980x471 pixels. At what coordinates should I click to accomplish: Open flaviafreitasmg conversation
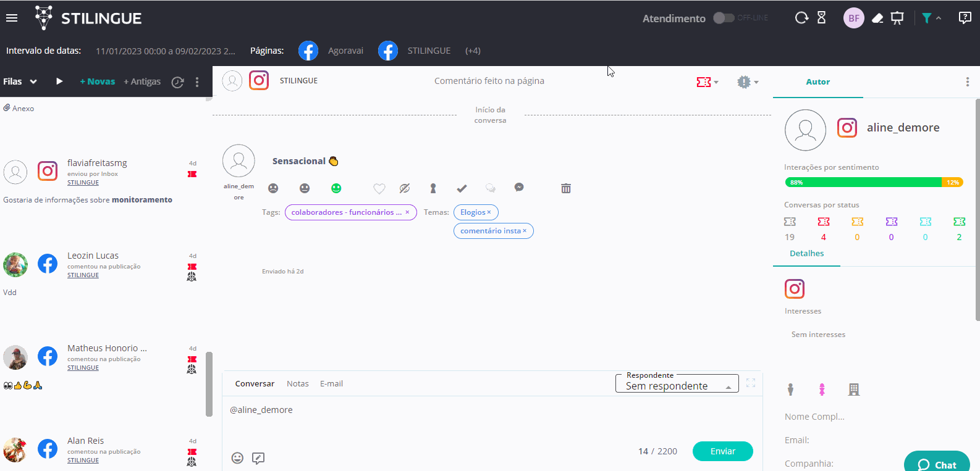tap(102, 181)
